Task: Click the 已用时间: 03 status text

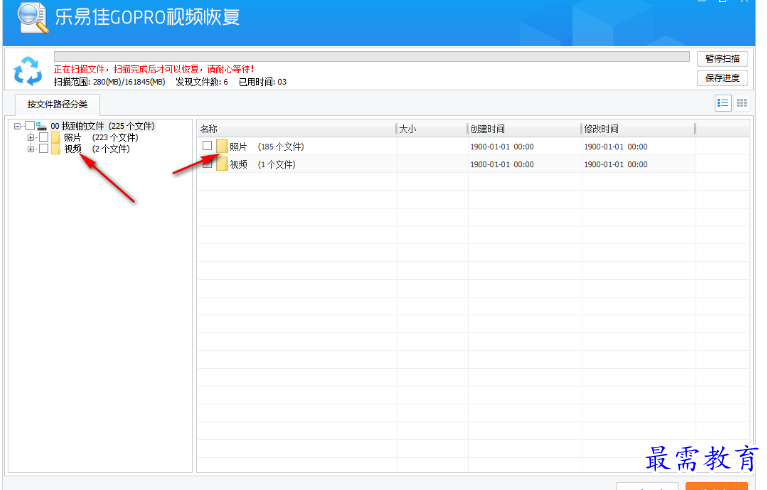Action: (262, 82)
